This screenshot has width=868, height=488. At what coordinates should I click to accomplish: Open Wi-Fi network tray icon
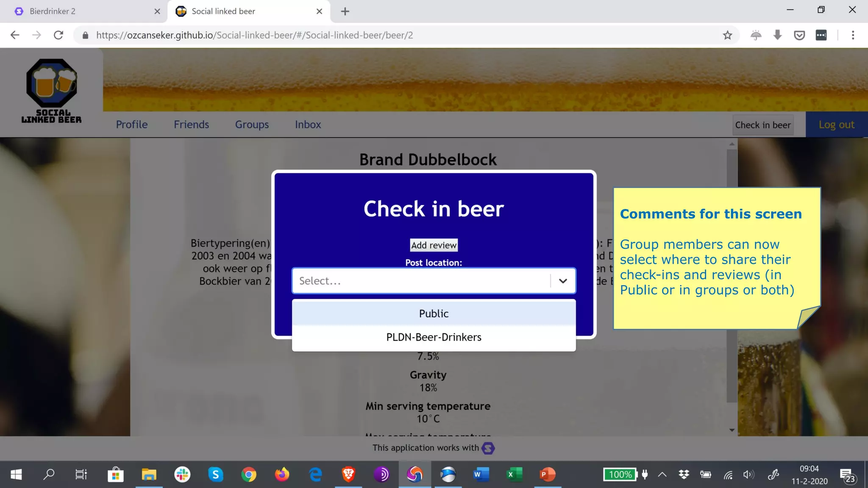click(728, 475)
